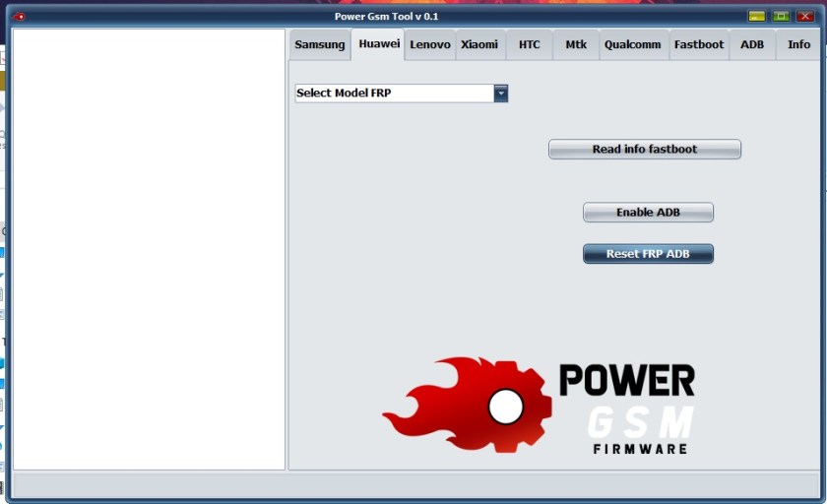Select the Huawei tab

tap(379, 43)
